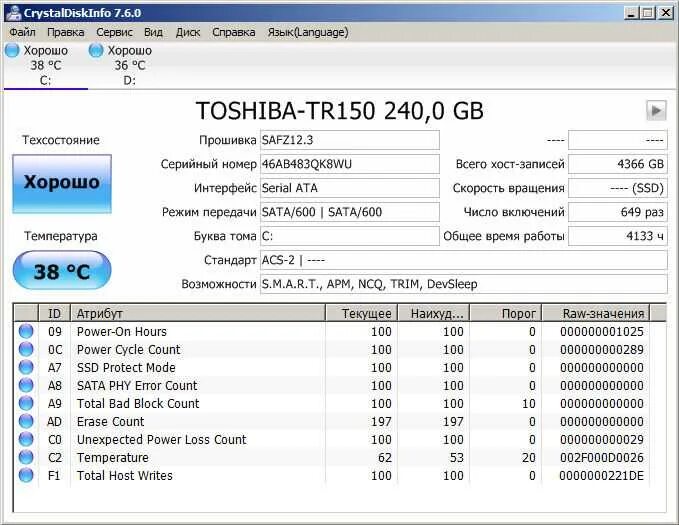Screen dimensions: 679x525
Task: Click raw value 002F000D0026
Action: coord(601,457)
